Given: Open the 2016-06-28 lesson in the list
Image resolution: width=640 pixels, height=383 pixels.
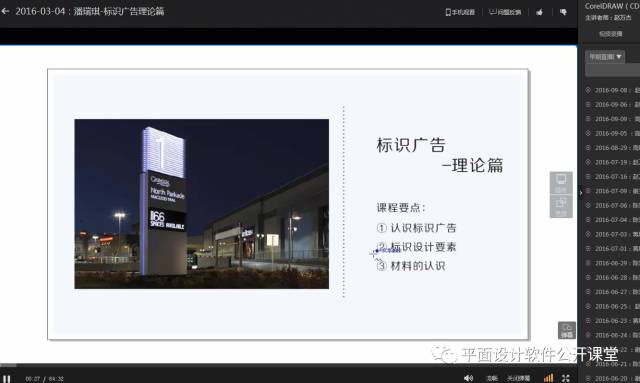Looking at the screenshot, I should tap(612, 278).
